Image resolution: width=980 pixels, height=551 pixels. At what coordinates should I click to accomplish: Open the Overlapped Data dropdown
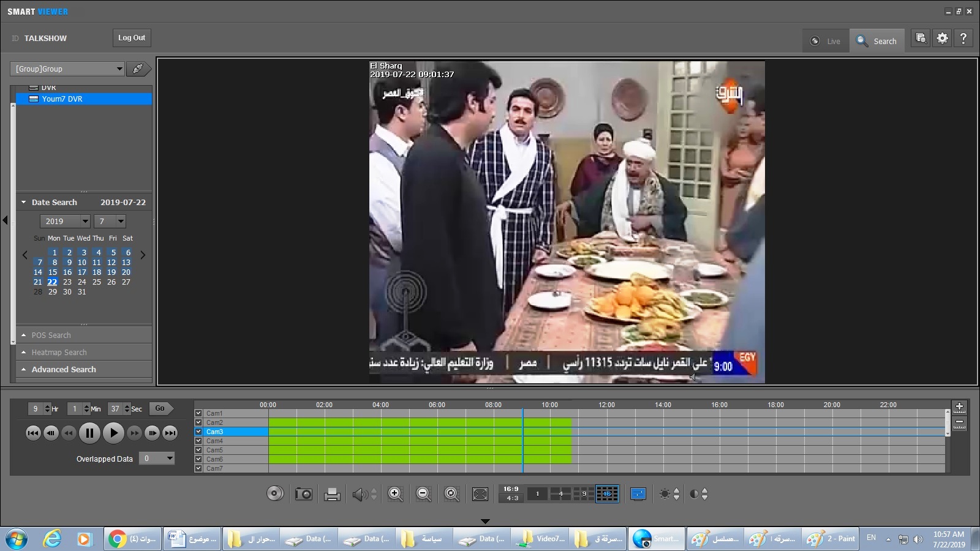click(157, 458)
